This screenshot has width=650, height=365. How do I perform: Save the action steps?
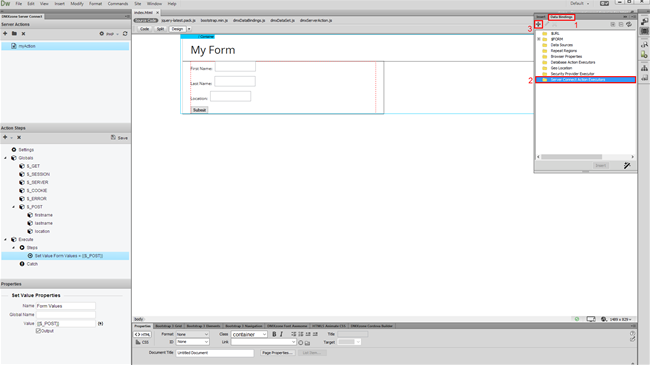pyautogui.click(x=119, y=138)
